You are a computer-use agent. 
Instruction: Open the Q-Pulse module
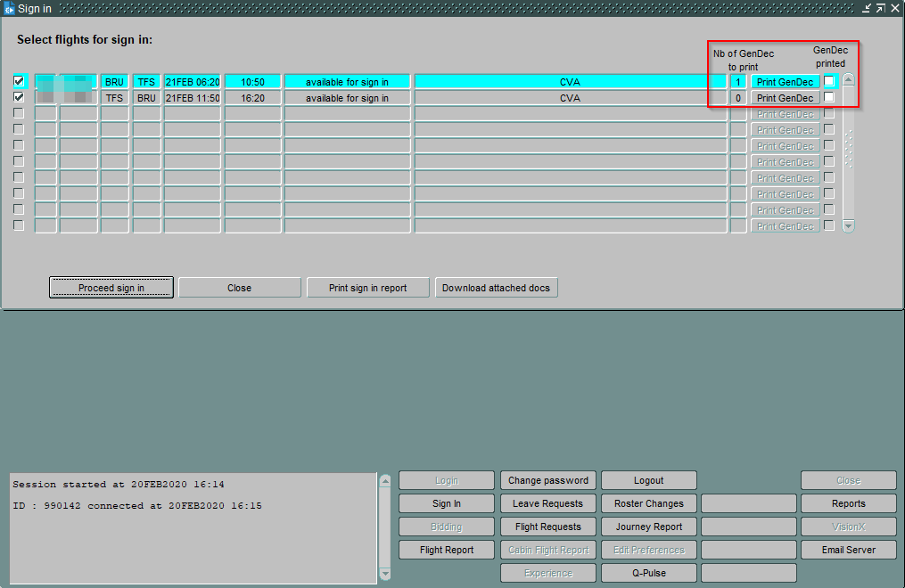[x=648, y=573]
